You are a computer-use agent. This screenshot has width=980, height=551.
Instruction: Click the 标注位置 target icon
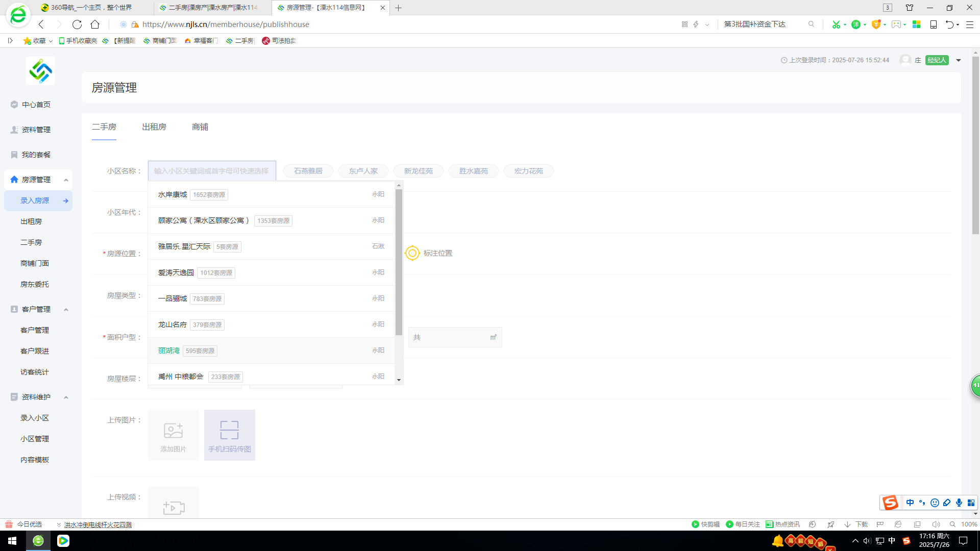(412, 253)
